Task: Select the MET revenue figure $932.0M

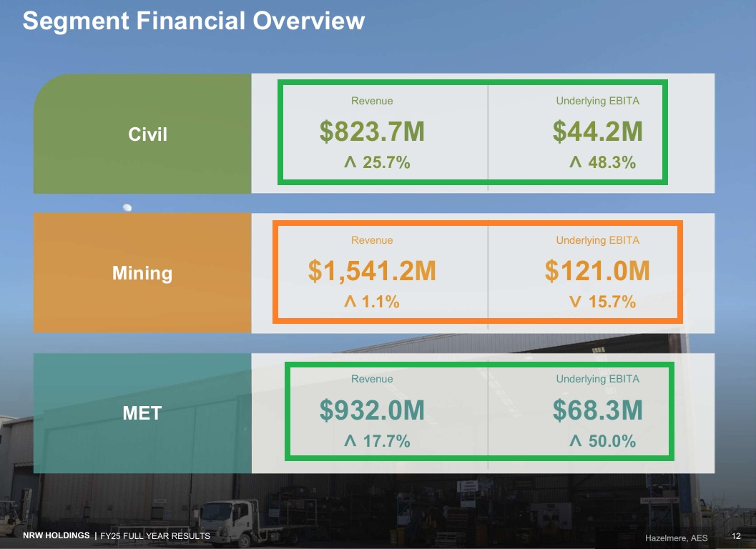Action: [x=372, y=410]
